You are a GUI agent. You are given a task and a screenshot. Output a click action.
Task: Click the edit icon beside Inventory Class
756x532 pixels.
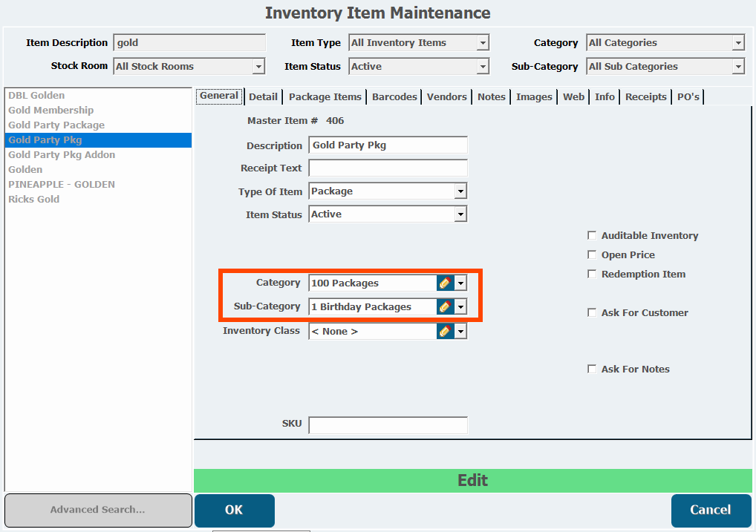pyautogui.click(x=445, y=331)
